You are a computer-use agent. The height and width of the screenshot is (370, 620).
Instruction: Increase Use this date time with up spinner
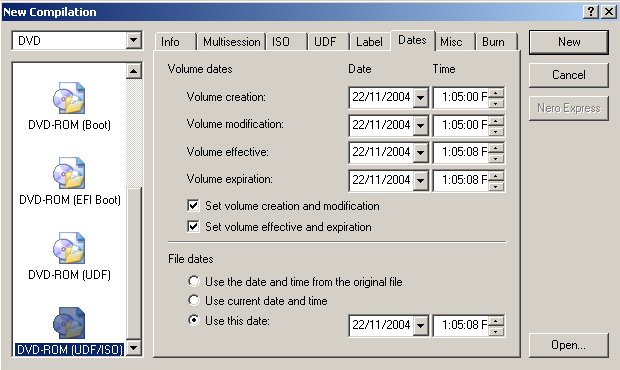(496, 321)
